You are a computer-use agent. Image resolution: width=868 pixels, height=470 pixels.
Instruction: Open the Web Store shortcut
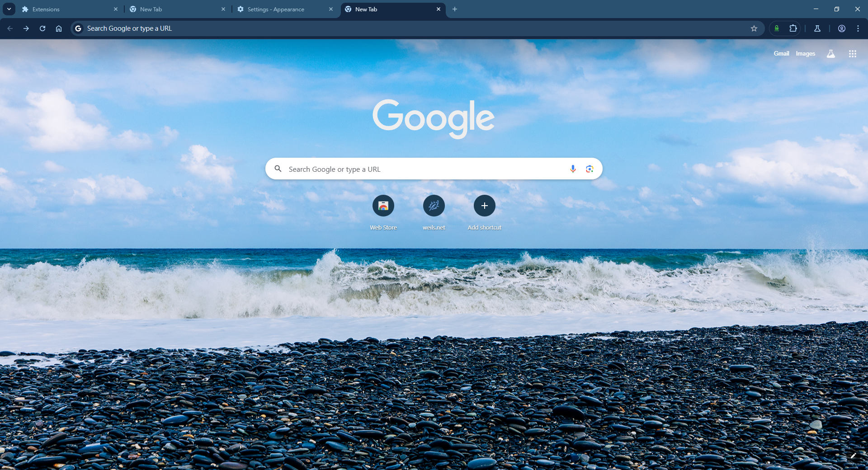tap(383, 206)
